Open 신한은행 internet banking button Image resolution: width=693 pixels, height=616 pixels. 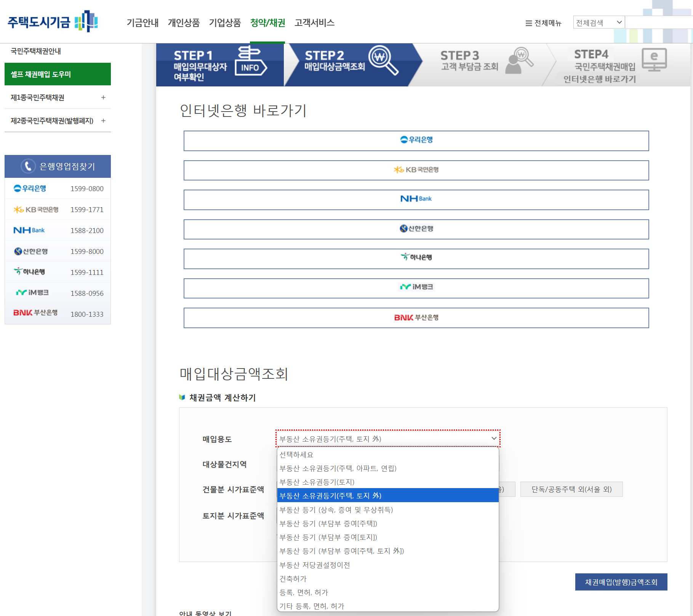tap(416, 229)
